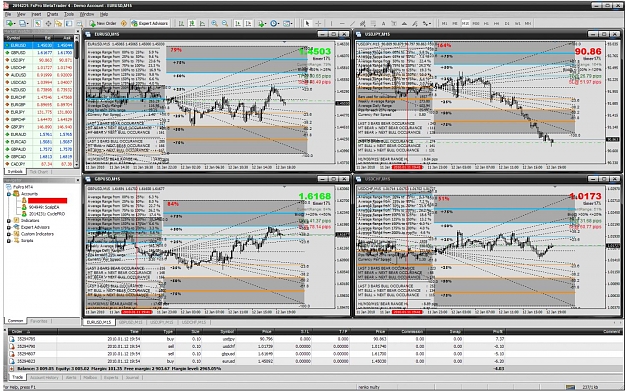This screenshot has width=625, height=392.
Task: Toggle the Data Window crosshair-frame icon
Action: [x=48, y=24]
